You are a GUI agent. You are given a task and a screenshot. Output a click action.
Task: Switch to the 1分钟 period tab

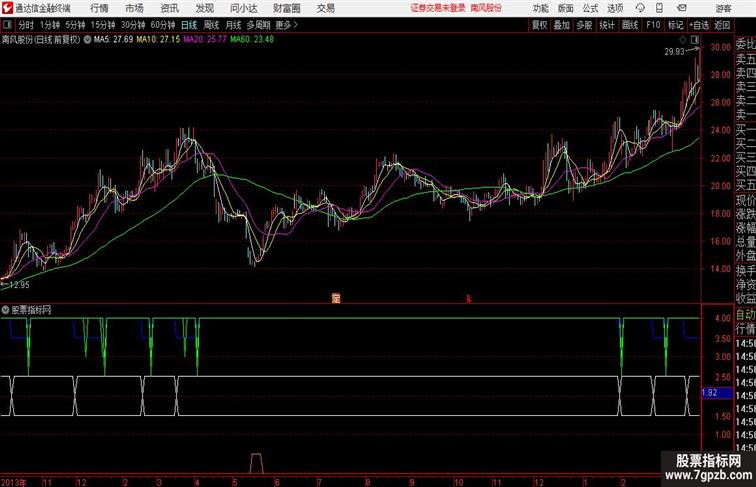50,25
